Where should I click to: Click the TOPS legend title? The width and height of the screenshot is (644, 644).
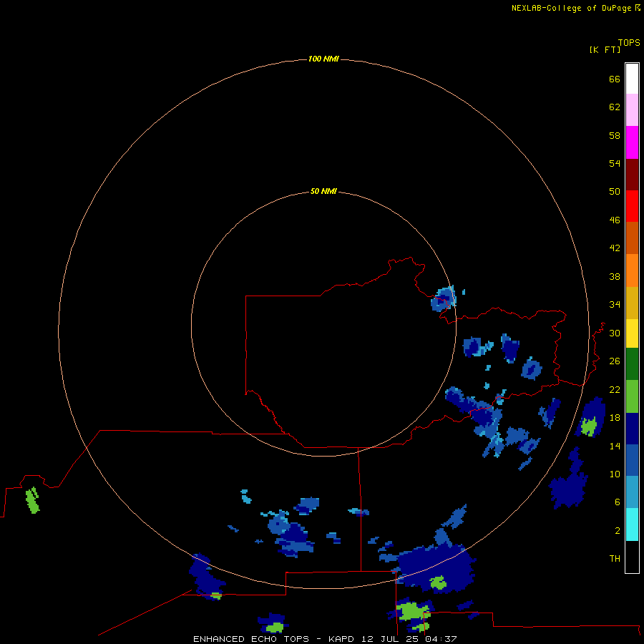[x=629, y=43]
